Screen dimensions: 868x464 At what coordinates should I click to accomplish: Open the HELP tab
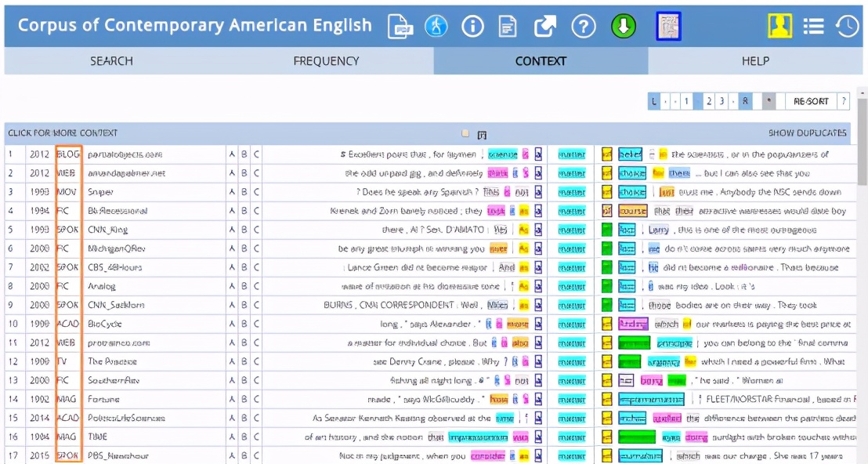tap(755, 61)
